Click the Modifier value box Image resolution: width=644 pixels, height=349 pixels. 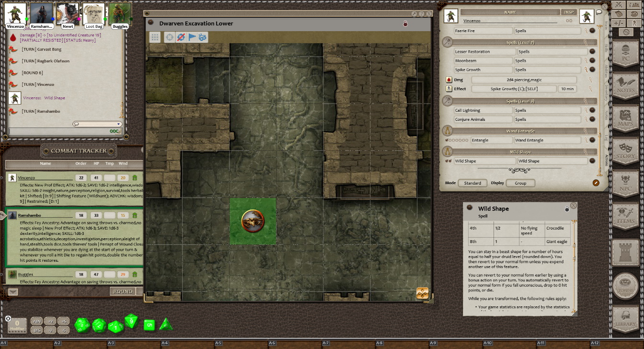[x=17, y=325]
